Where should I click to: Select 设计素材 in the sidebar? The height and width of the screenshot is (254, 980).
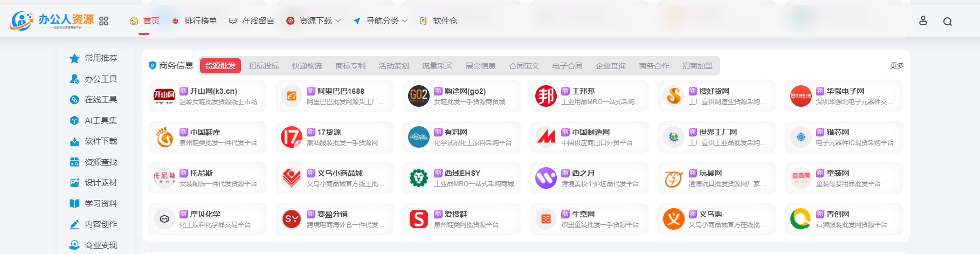[94, 183]
